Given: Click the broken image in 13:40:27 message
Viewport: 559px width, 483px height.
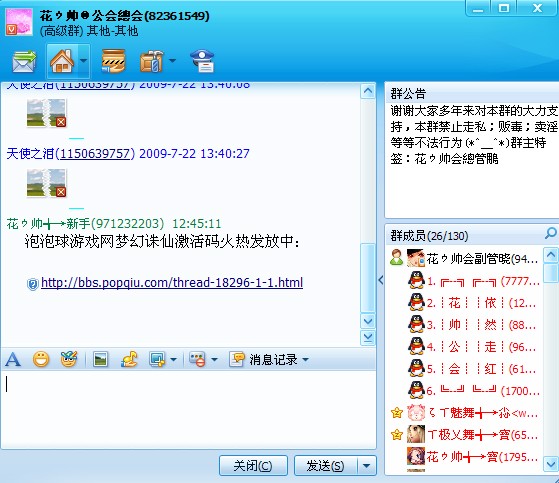Looking at the screenshot, I should 46,183.
